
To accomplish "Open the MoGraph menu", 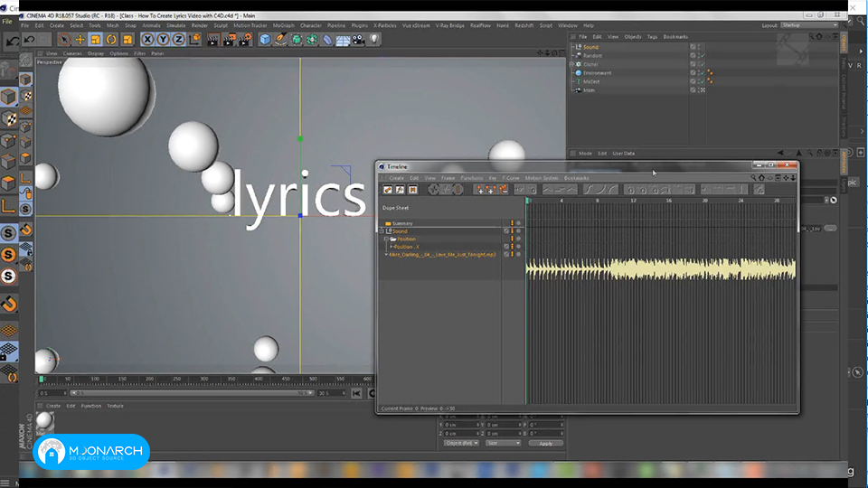I will [x=283, y=25].
